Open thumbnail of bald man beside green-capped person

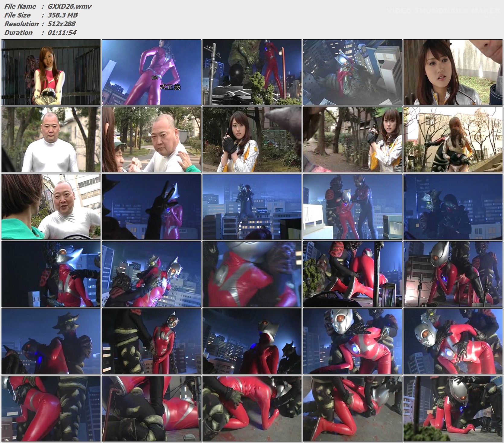[152, 139]
